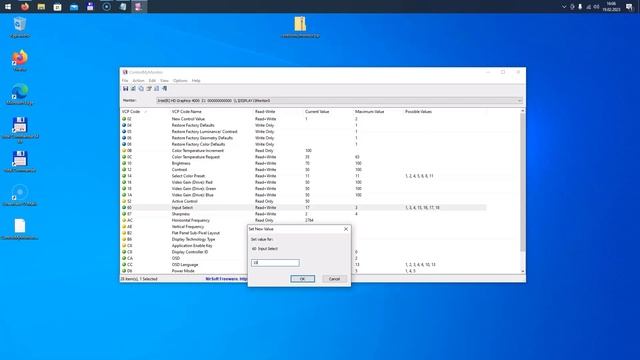Click the volume icon in the system tray
Viewport: 640px width, 360px height.
click(596, 7)
